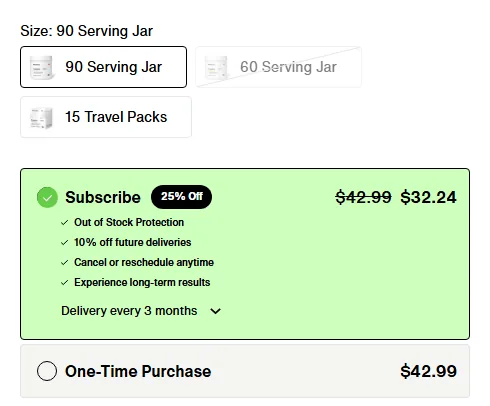The width and height of the screenshot is (490, 406).
Task: Click the struck-through $42.99 original price
Action: [x=363, y=197]
